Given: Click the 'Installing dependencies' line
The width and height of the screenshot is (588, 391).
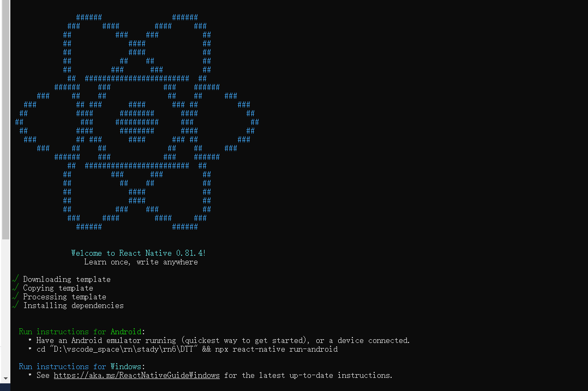Looking at the screenshot, I should tap(73, 305).
